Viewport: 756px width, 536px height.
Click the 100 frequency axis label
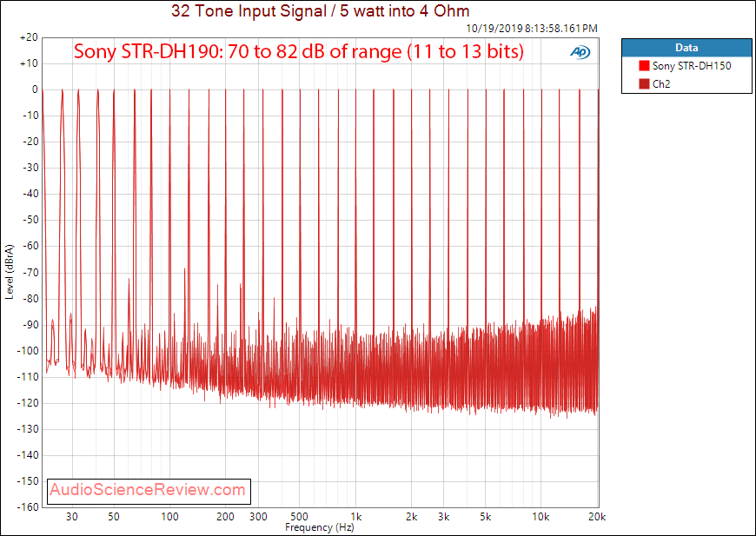click(169, 517)
